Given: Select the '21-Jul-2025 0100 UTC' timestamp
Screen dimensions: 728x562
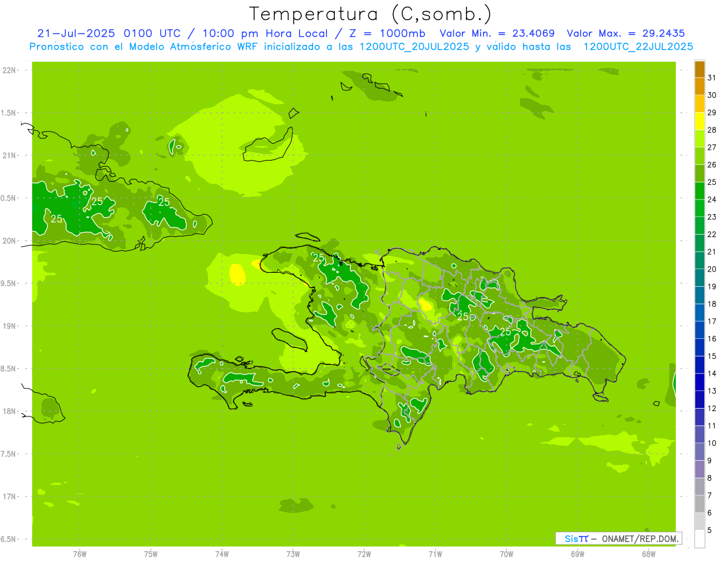Looking at the screenshot, I should point(109,33).
